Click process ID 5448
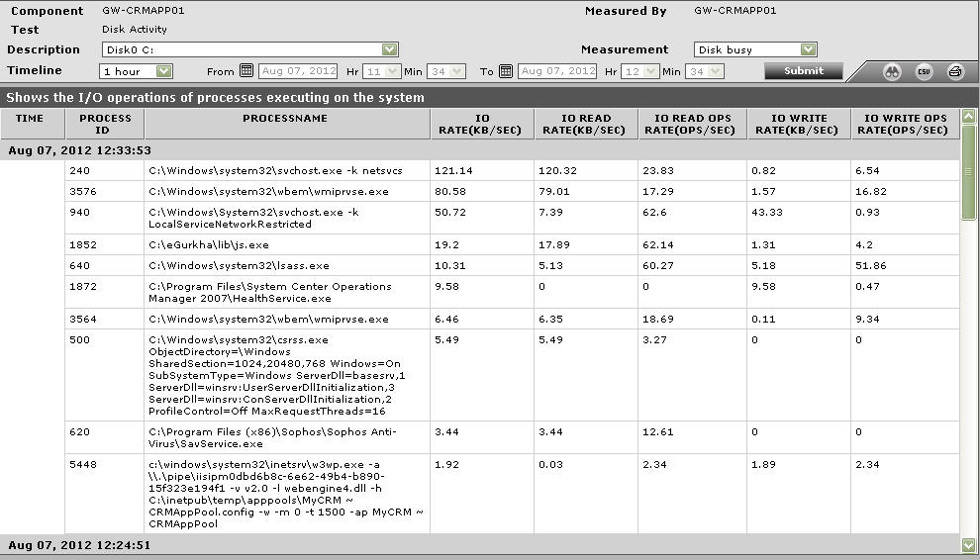 click(83, 464)
